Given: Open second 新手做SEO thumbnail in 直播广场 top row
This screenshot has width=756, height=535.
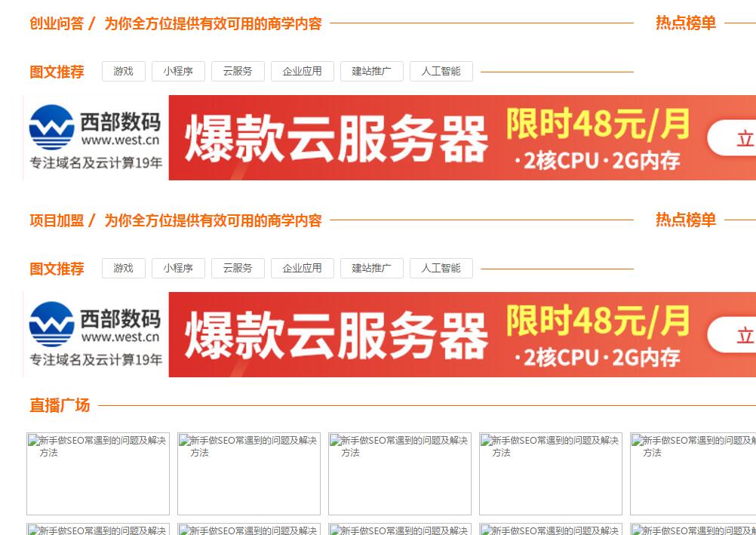Looking at the screenshot, I should click(249, 474).
